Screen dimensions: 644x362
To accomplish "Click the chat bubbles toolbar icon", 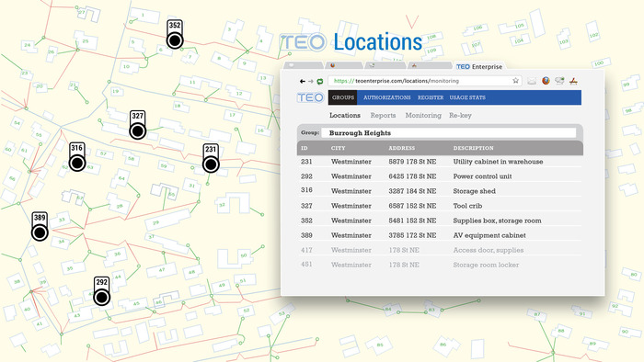I will tap(559, 81).
